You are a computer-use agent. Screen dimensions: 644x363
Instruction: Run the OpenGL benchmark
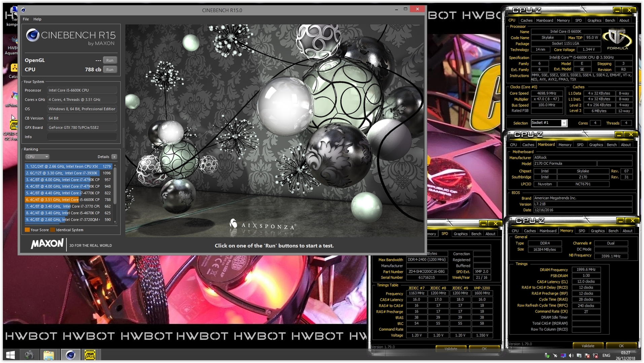(110, 61)
